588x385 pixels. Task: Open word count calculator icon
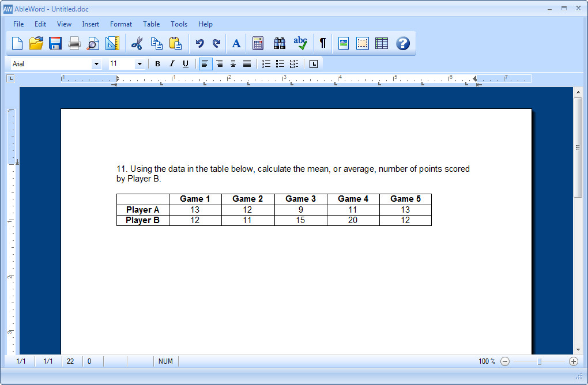point(258,43)
